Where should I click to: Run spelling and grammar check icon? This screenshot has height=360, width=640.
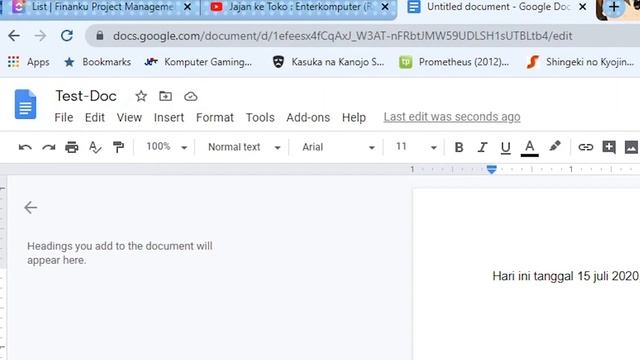95,147
